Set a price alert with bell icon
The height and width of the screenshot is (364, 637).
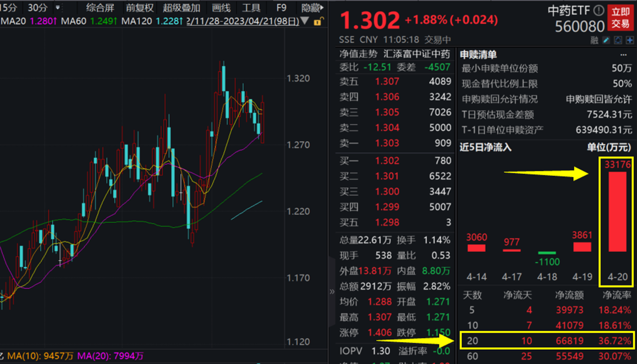coord(618,40)
